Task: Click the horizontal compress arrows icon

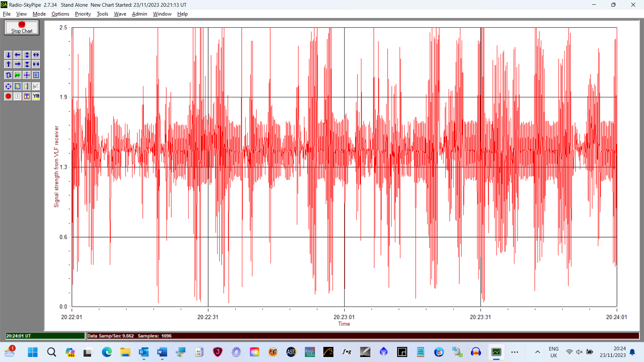Action: pyautogui.click(x=36, y=64)
